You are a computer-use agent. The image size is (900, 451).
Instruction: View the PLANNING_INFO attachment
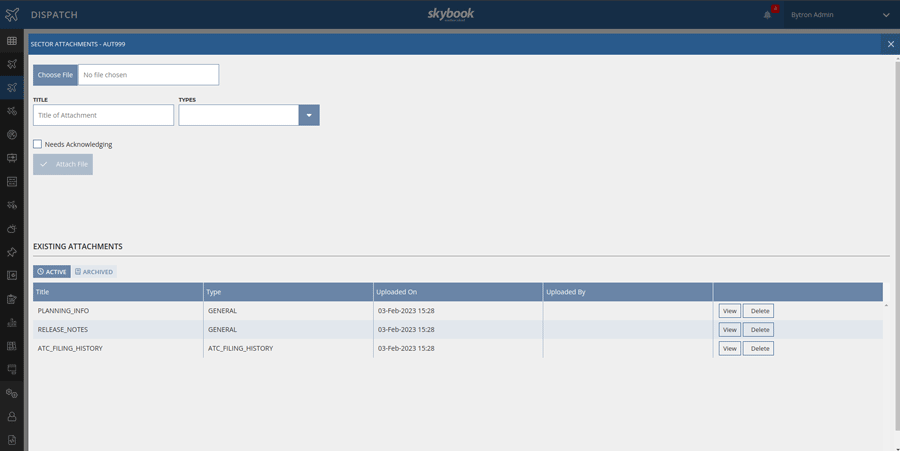[729, 311]
